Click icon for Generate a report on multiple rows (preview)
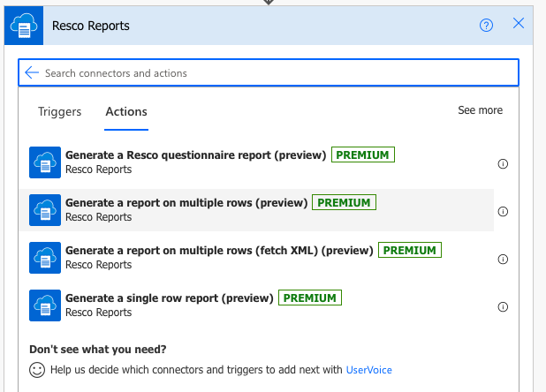 [45, 210]
